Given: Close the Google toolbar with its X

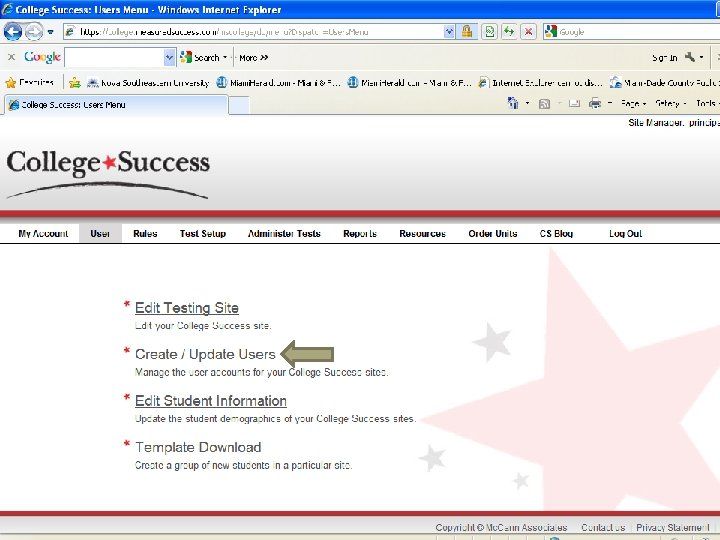Looking at the screenshot, I should 11,57.
